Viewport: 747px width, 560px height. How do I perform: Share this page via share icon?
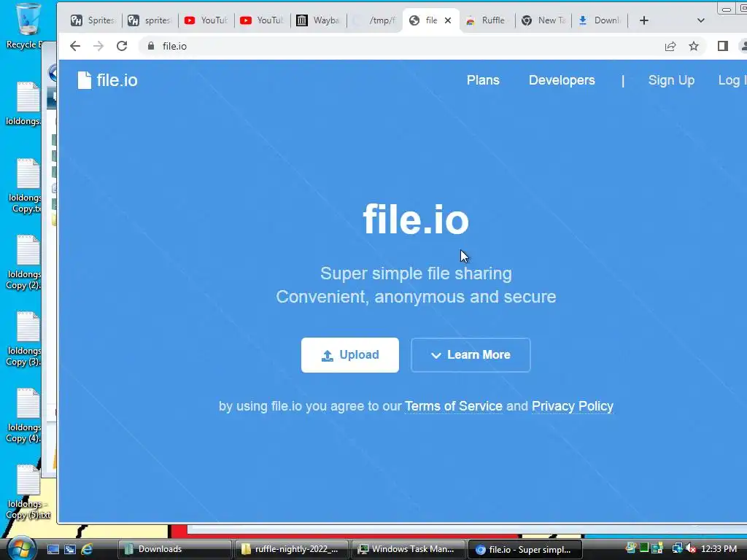tap(670, 46)
